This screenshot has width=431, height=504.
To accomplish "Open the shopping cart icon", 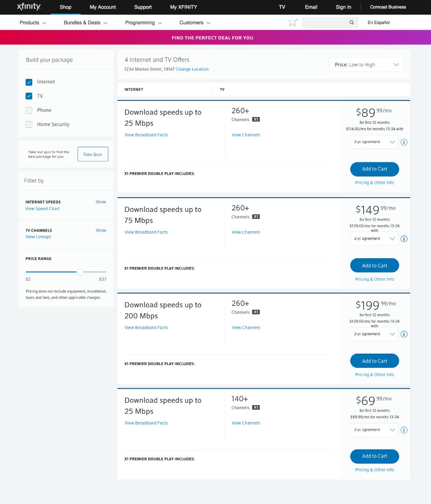I will point(293,22).
